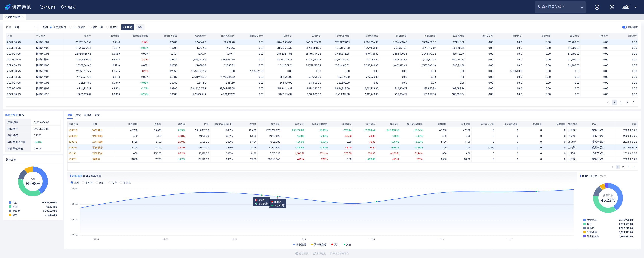Close the 产品资产视图 tab
Screen dimensions: 644x258
pyautogui.click(x=23, y=17)
